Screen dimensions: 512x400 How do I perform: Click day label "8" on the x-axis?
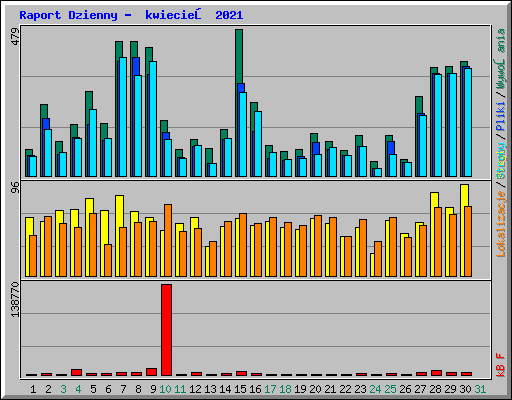pos(138,389)
